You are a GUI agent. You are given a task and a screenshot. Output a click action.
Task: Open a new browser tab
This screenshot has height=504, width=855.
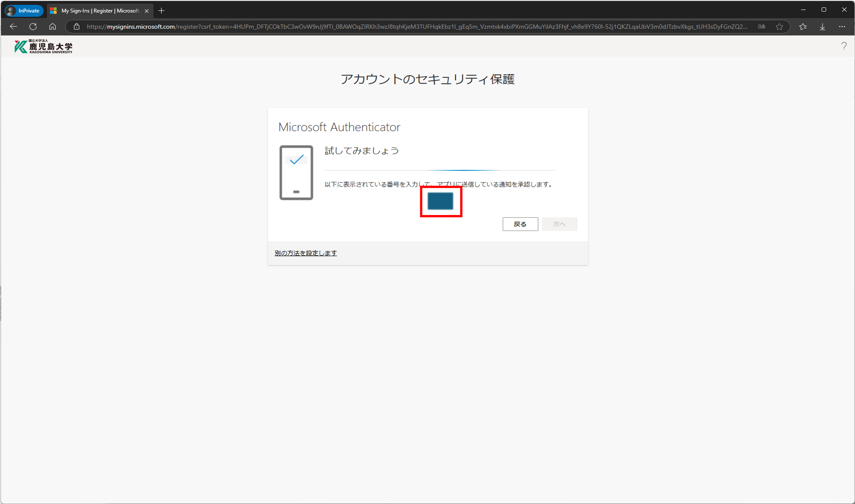coord(161,11)
